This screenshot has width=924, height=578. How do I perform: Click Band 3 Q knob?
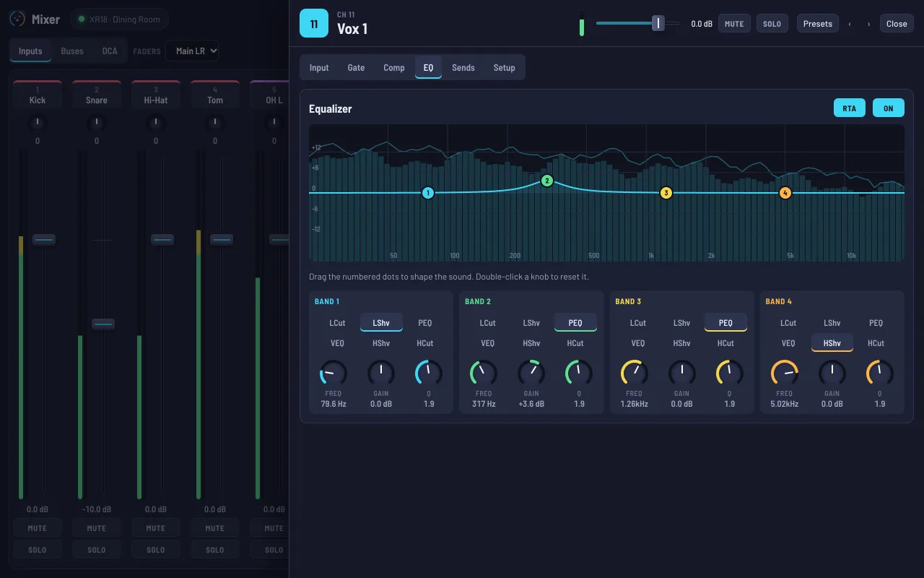729,374
